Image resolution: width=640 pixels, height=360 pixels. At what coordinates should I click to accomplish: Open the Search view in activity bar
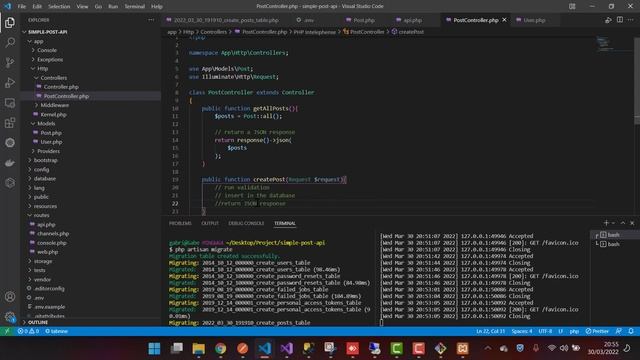pos(10,42)
